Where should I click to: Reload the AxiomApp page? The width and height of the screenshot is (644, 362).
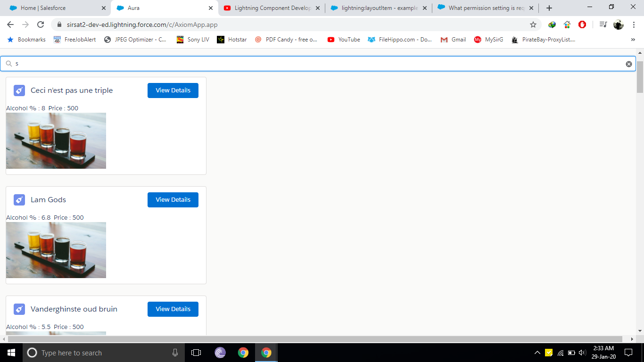click(x=41, y=25)
